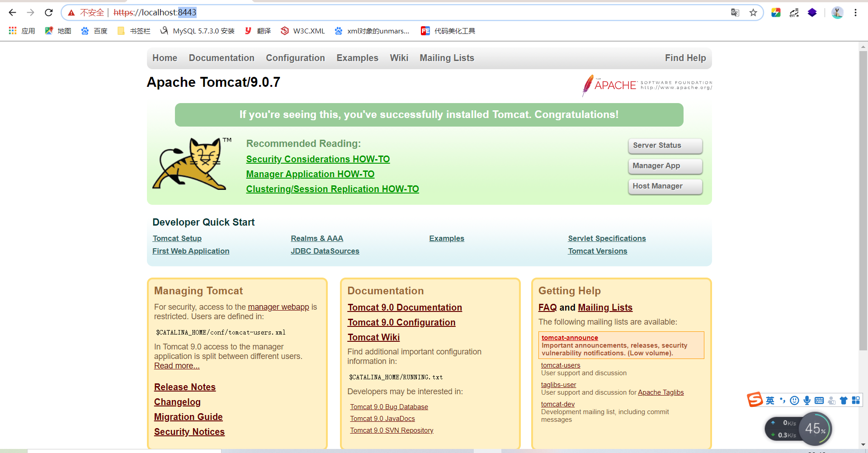This screenshot has width=868, height=453.
Task: Click the Apache Software Foundation logo
Action: [x=647, y=85]
